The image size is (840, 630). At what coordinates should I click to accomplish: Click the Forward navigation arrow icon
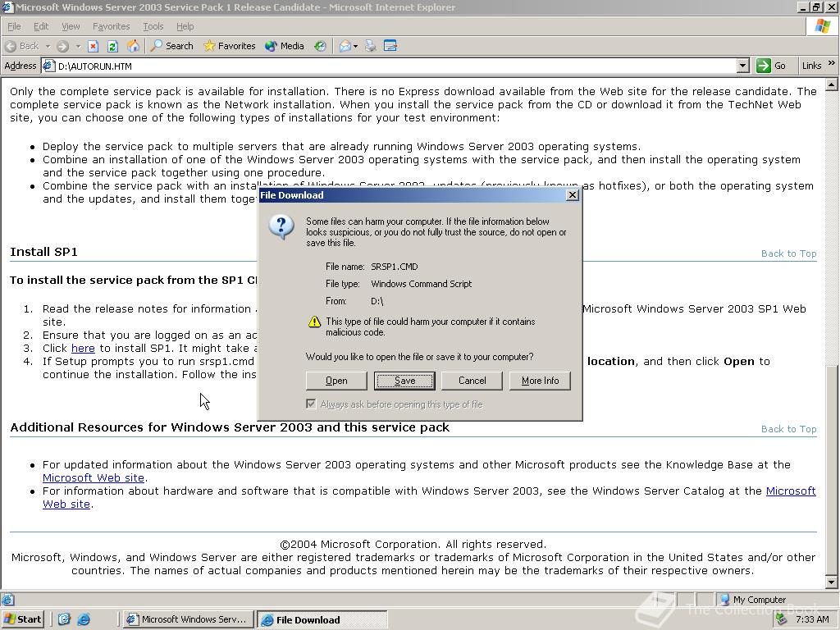coord(62,46)
